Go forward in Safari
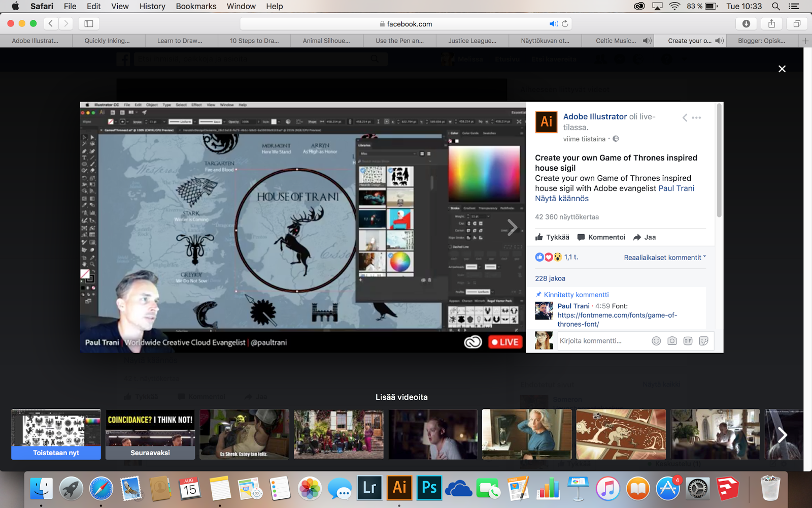Image resolution: width=812 pixels, height=508 pixels. tap(66, 23)
